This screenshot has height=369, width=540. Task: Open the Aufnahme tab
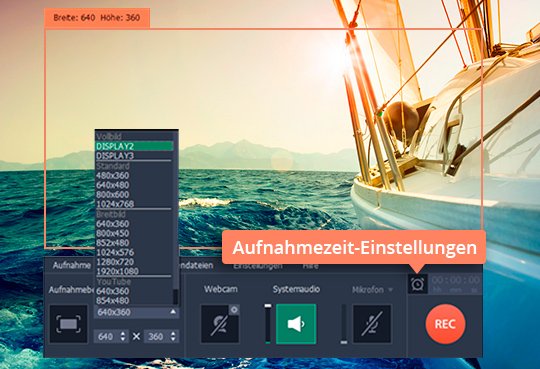(72, 265)
